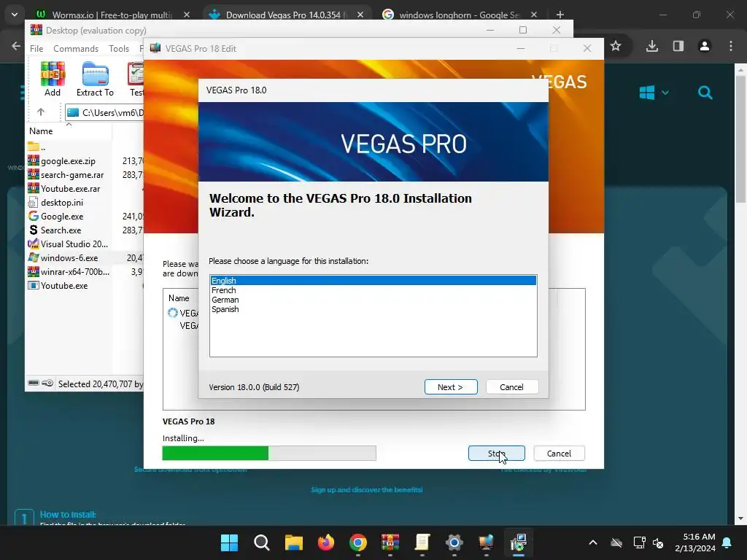Click the browser page vertical scrollbar
The image size is (747, 560).
[x=740, y=138]
